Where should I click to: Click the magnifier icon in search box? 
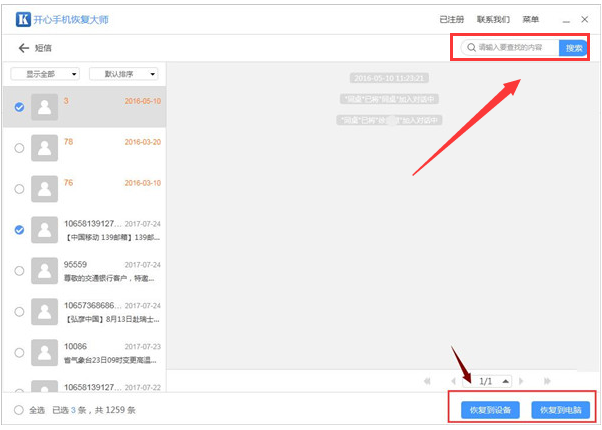(470, 47)
